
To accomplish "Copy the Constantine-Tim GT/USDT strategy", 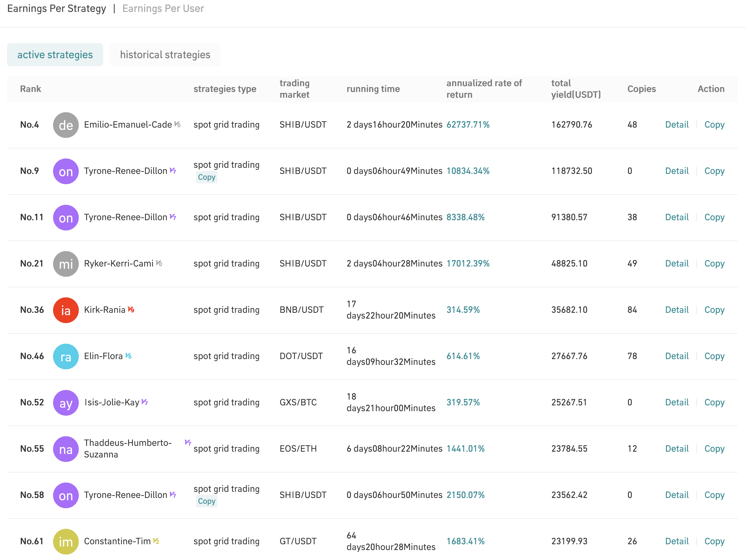I will (714, 541).
